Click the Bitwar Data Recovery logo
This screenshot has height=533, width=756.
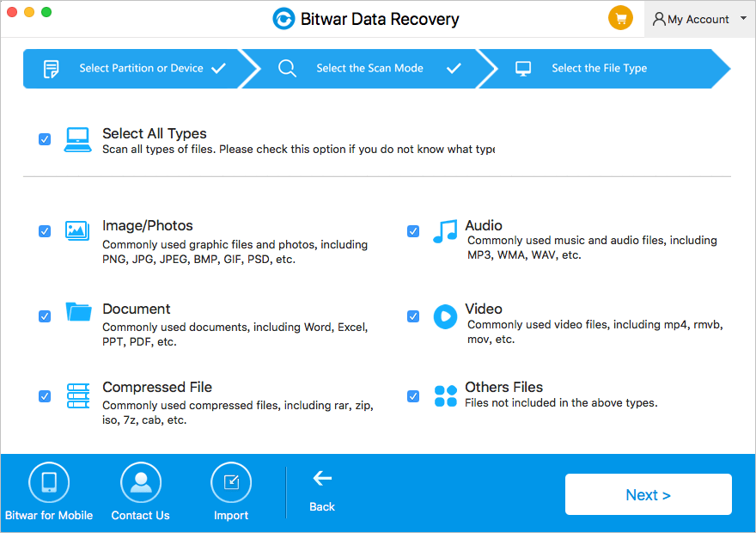pos(283,19)
